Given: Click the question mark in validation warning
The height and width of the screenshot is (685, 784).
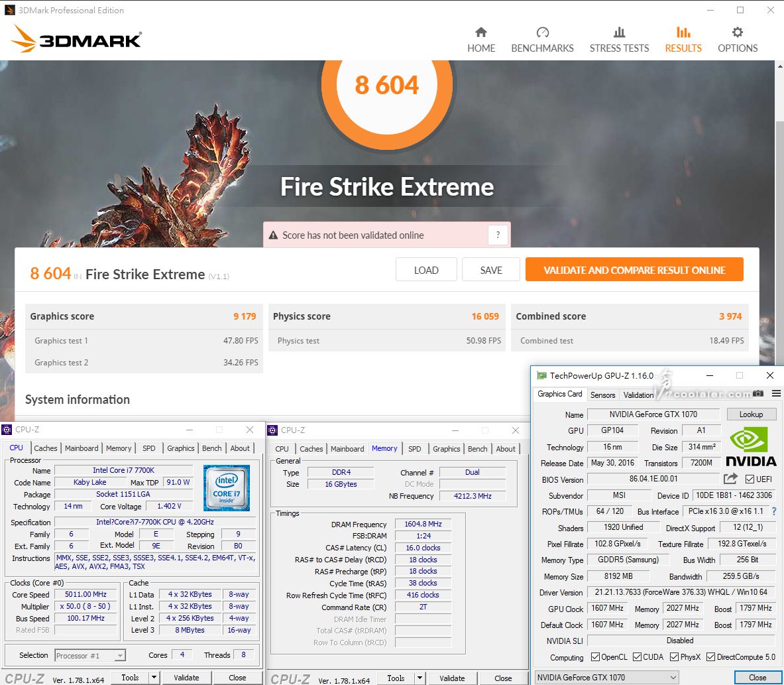Looking at the screenshot, I should 498,235.
